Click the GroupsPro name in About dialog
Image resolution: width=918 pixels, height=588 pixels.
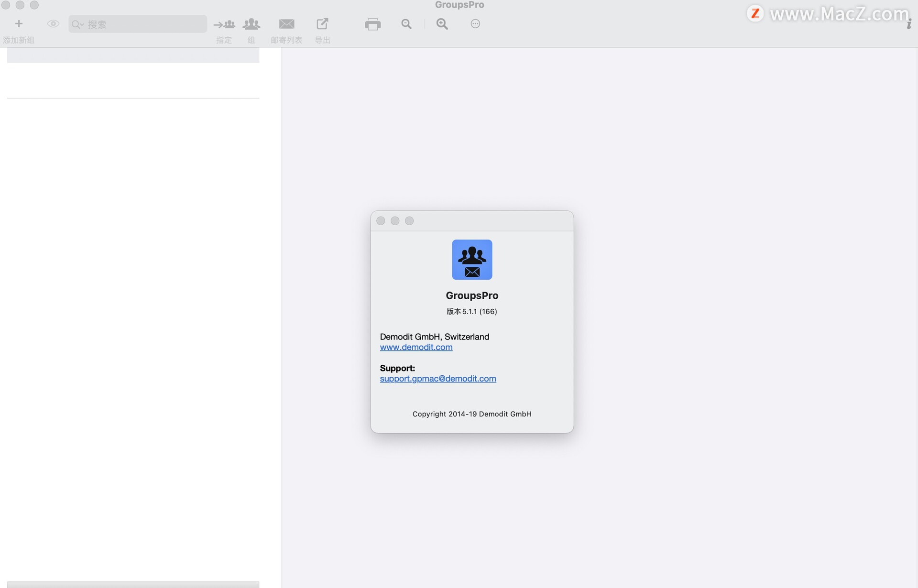pos(472,295)
